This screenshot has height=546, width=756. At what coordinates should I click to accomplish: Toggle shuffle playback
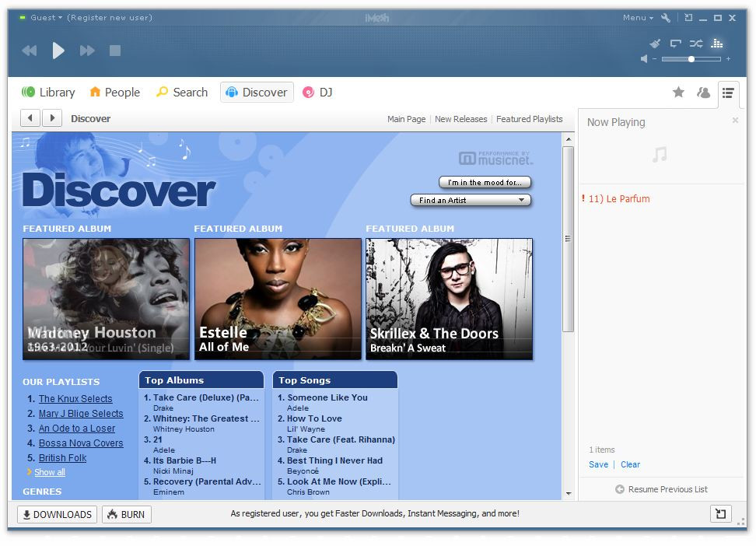coord(696,44)
